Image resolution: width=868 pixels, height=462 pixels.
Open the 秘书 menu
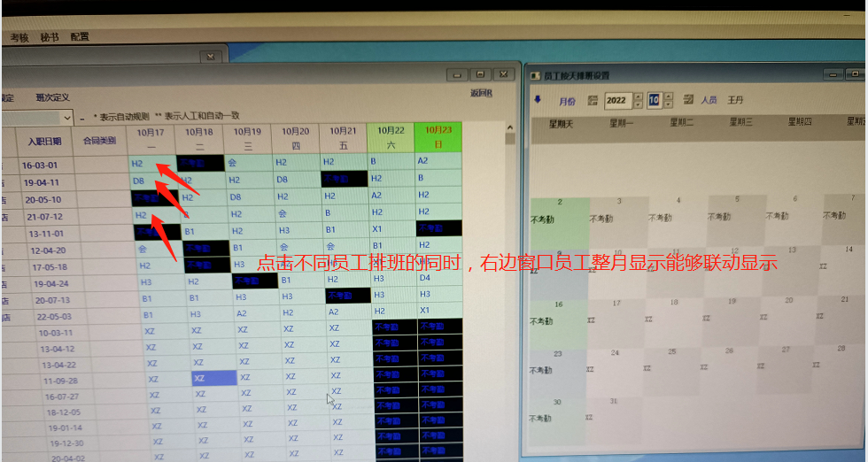(x=50, y=37)
